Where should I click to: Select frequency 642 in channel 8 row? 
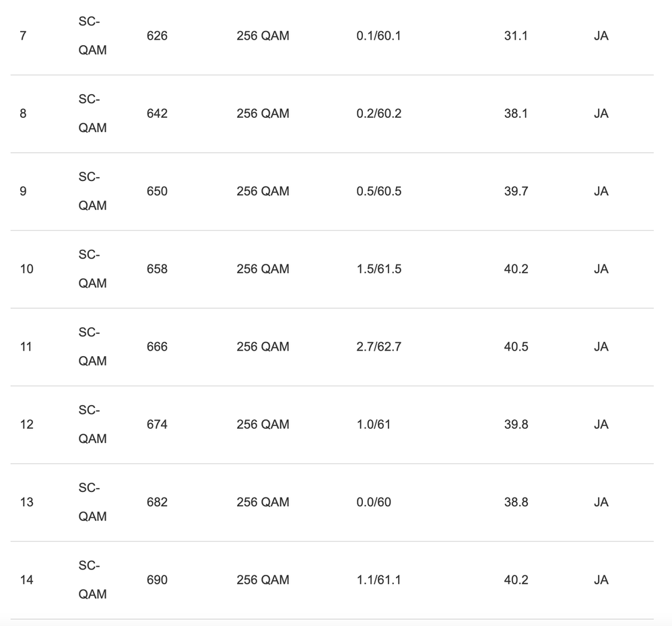[157, 114]
